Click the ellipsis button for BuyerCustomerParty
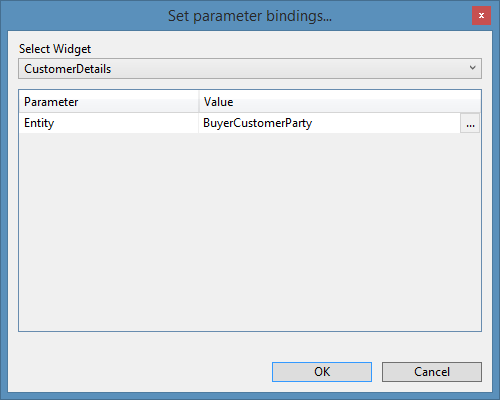The width and height of the screenshot is (500, 400). [x=470, y=123]
